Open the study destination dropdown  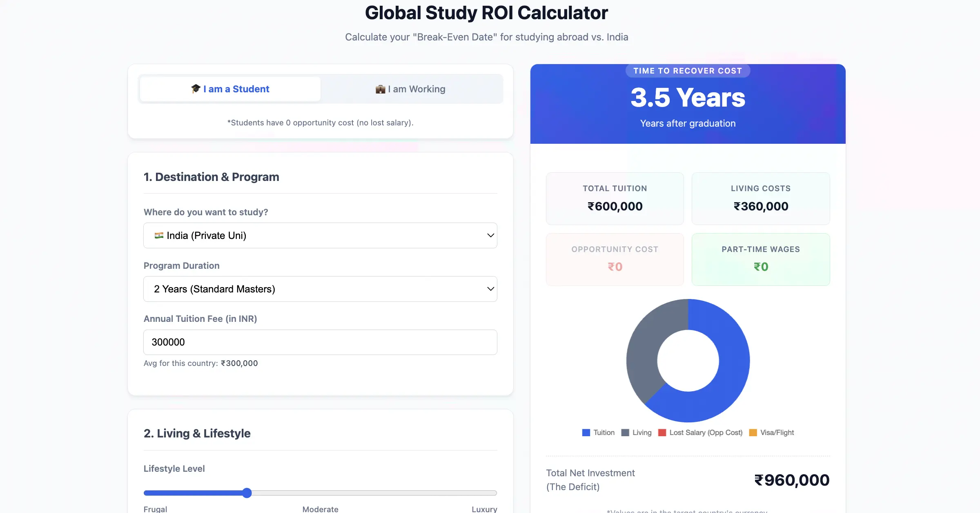click(320, 235)
